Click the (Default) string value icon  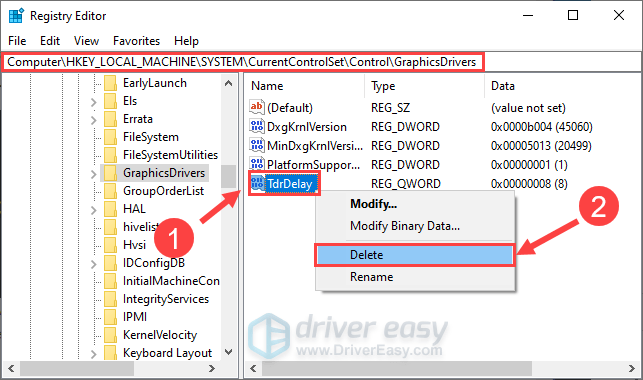(257, 107)
